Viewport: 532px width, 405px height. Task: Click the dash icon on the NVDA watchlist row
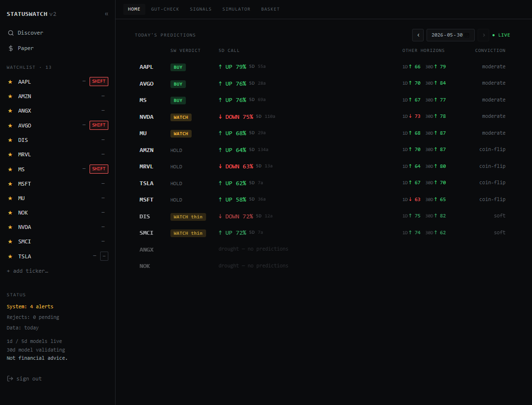click(x=103, y=227)
